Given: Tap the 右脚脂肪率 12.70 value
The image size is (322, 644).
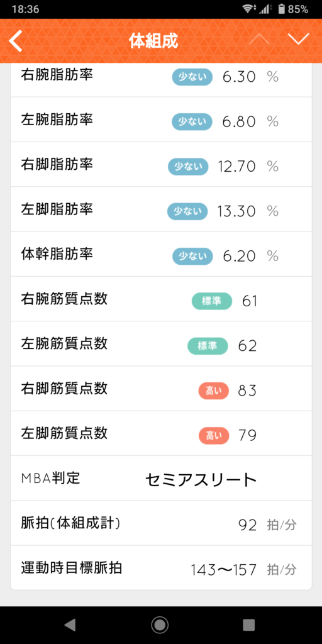Looking at the screenshot, I should tap(237, 166).
